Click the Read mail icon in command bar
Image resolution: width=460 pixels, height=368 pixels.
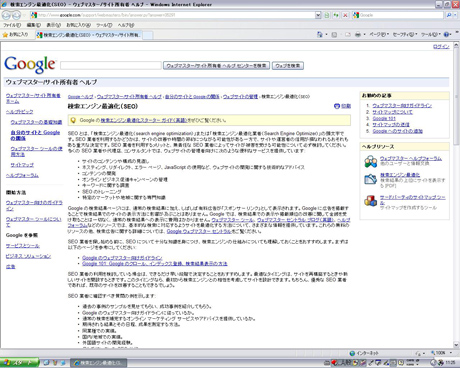348,34
